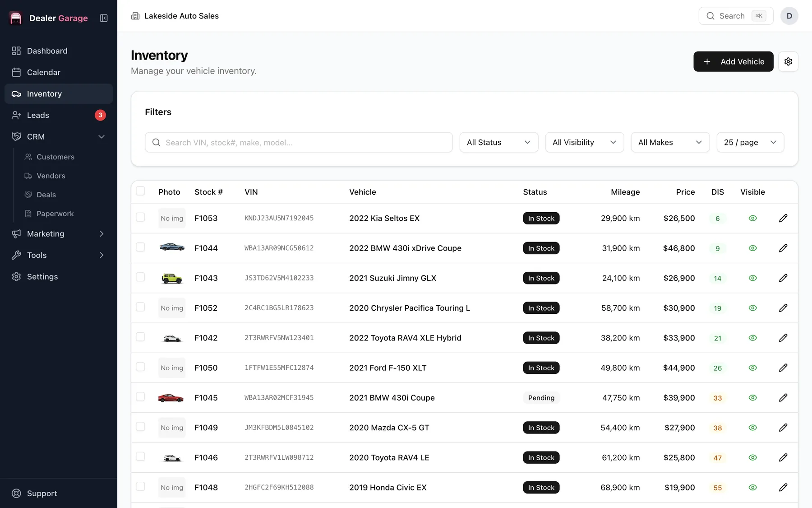Click the top Search box
This screenshot has width=812, height=508.
(736, 16)
